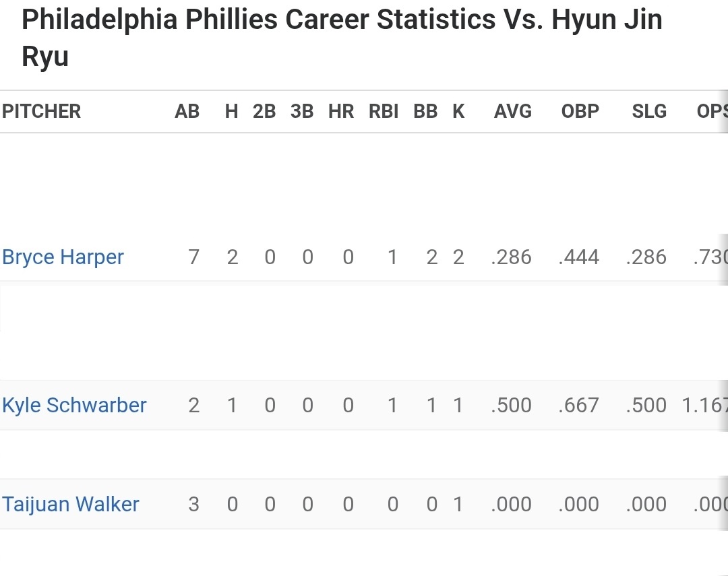This screenshot has height=576, width=728.
Task: Sort table by SLG column header
Action: click(649, 112)
